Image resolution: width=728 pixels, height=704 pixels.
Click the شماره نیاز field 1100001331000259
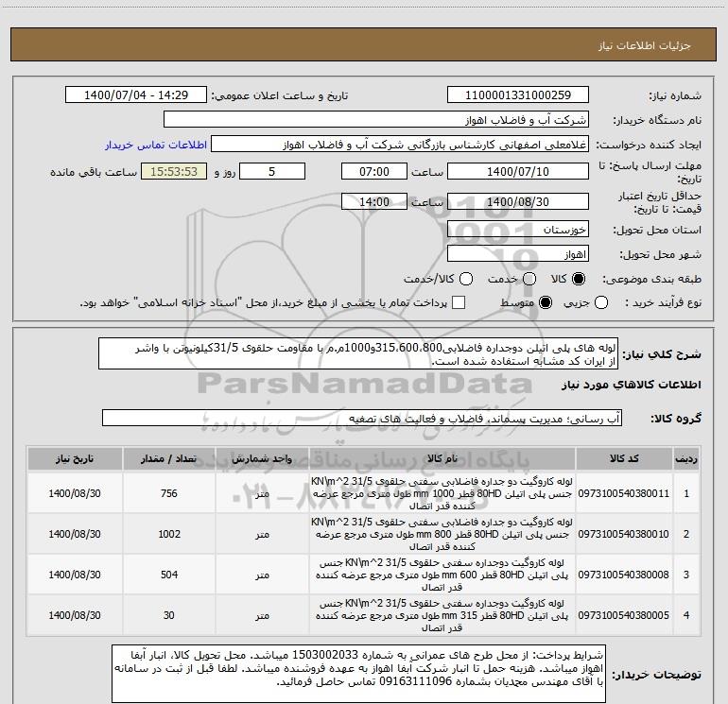point(518,95)
